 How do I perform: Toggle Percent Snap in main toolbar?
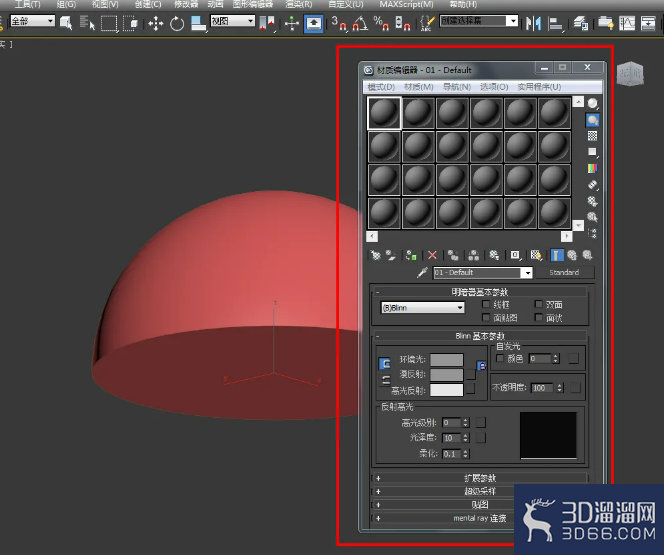click(x=381, y=23)
